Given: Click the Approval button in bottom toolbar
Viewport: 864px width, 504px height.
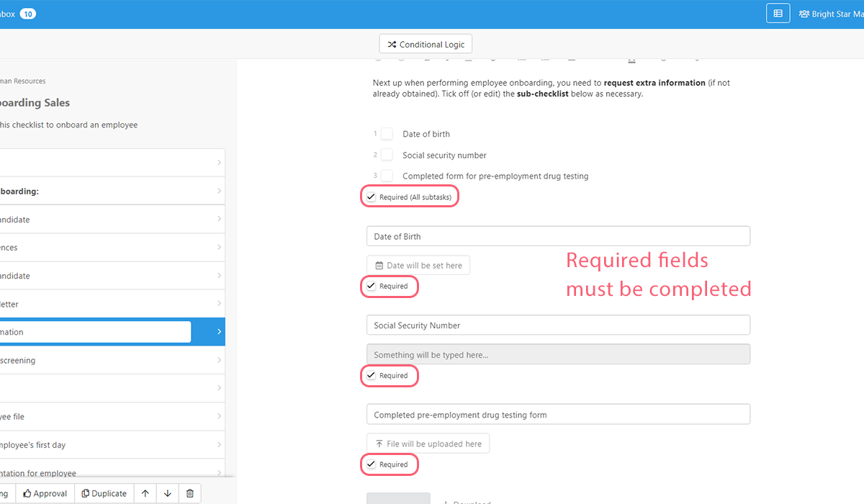Looking at the screenshot, I should [45, 493].
